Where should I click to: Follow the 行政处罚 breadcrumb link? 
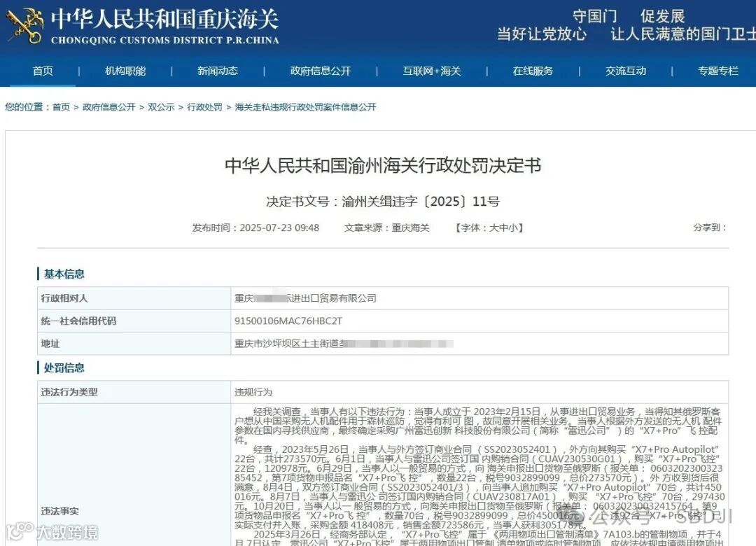click(x=204, y=107)
